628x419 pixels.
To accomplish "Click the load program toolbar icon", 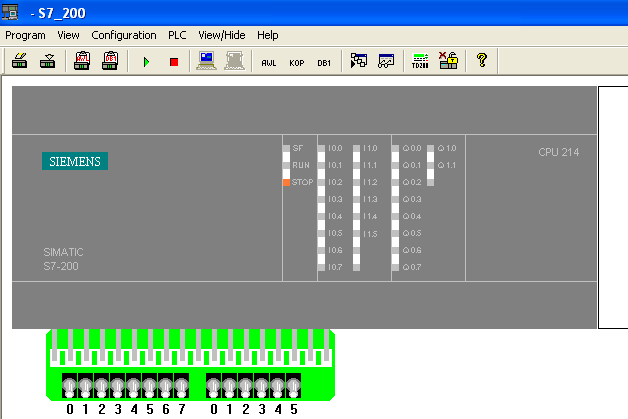I will click(20, 61).
